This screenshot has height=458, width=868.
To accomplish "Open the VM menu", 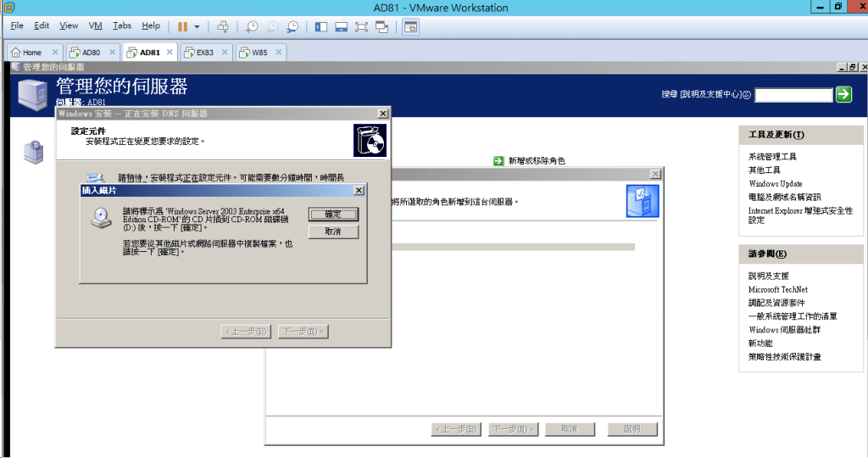I will coord(96,26).
